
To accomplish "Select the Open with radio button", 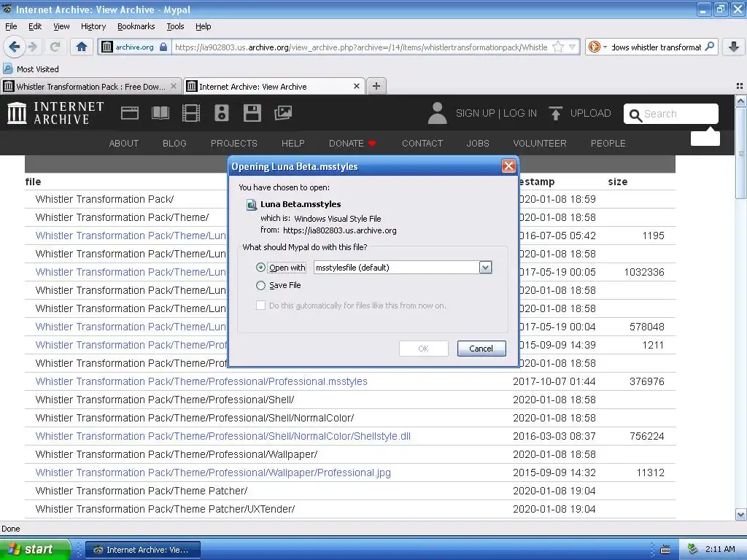I will pyautogui.click(x=260, y=267).
